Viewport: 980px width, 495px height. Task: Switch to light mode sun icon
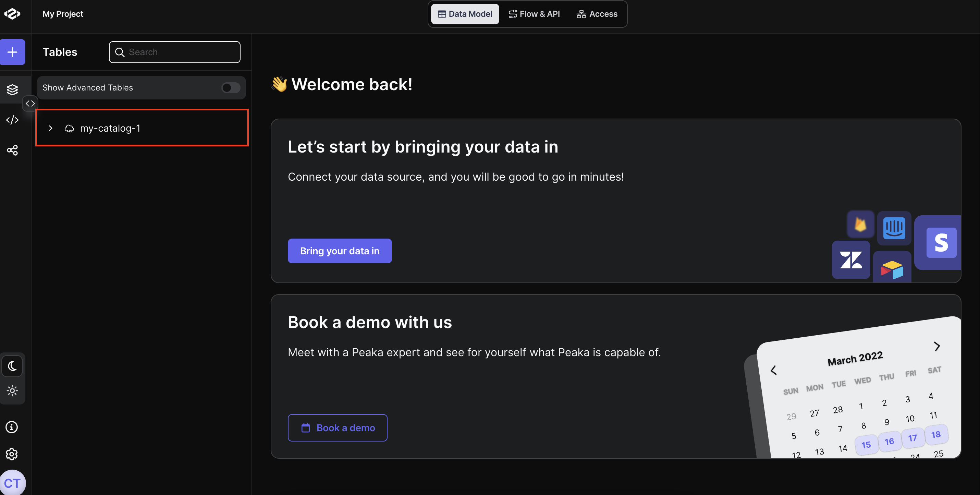point(12,391)
